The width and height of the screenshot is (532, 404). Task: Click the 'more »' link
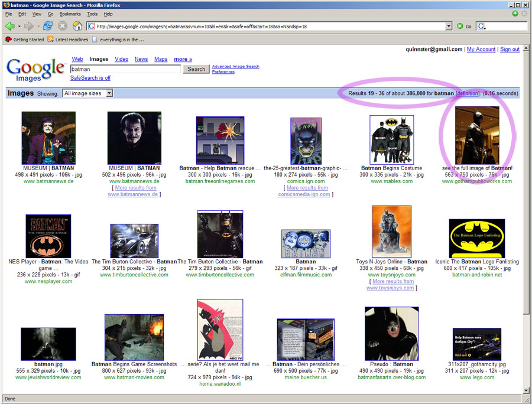click(183, 59)
